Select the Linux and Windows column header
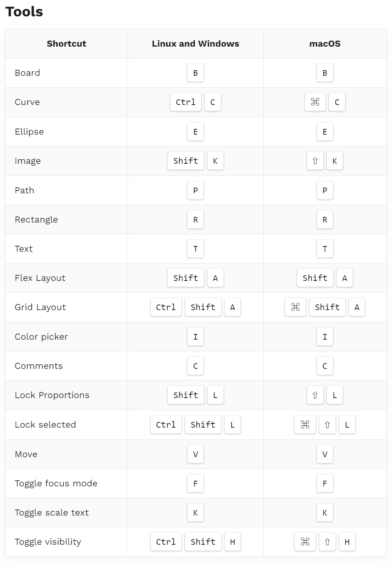This screenshot has height=580, width=392. click(x=195, y=44)
